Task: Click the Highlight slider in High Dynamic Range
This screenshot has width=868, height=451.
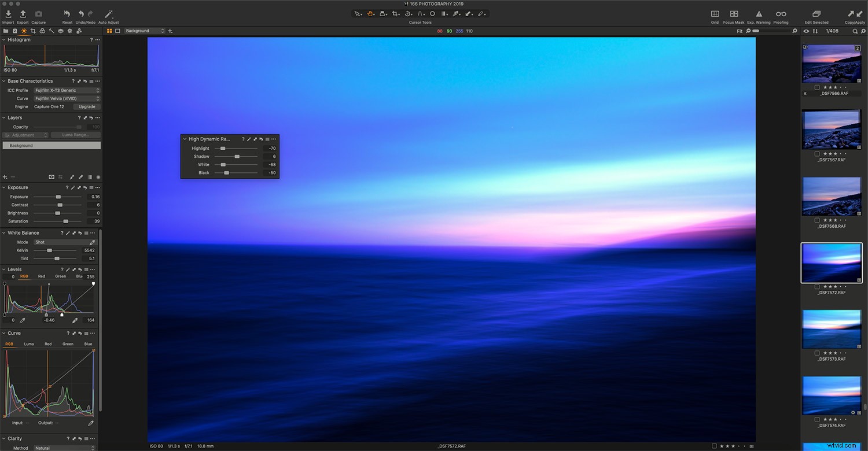Action: tap(223, 148)
